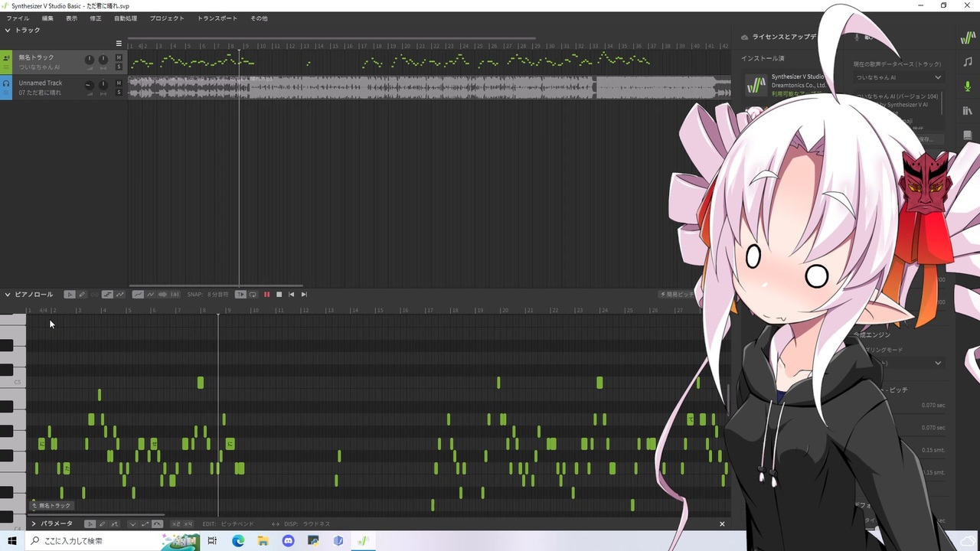Toggle loop playback icon in piano roll
Image resolution: width=980 pixels, height=551 pixels.
[253, 295]
